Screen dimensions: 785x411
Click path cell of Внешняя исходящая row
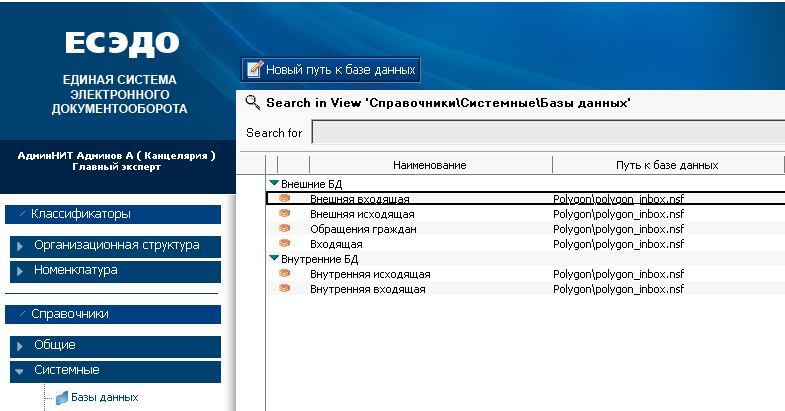618,214
